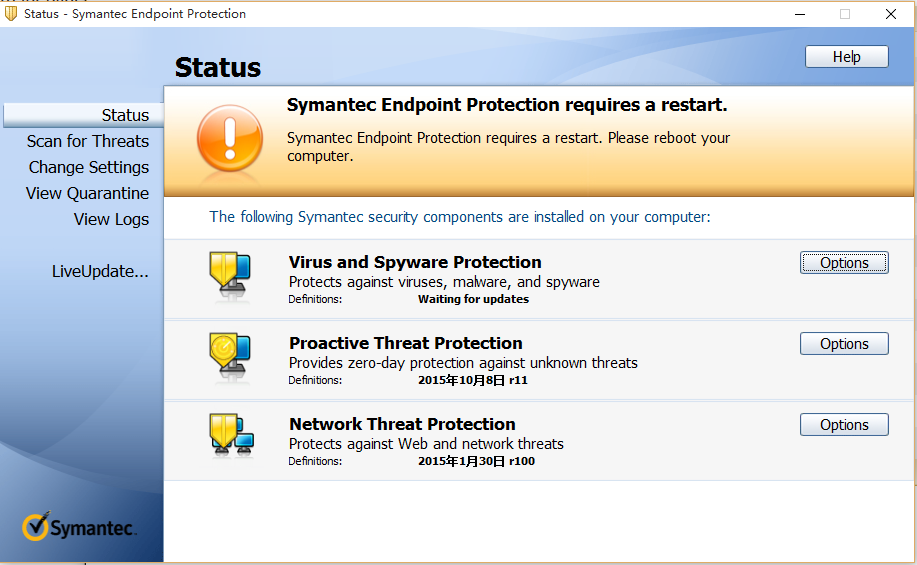This screenshot has width=917, height=565.
Task: Click the orange restart warning icon
Action: click(x=229, y=138)
